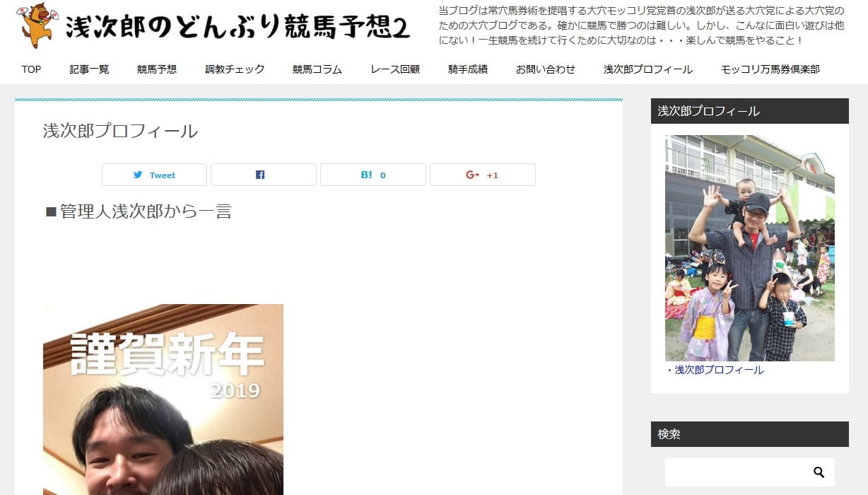868x495 pixels.
Task: Click the 検索 sidebar heading
Action: (x=750, y=434)
